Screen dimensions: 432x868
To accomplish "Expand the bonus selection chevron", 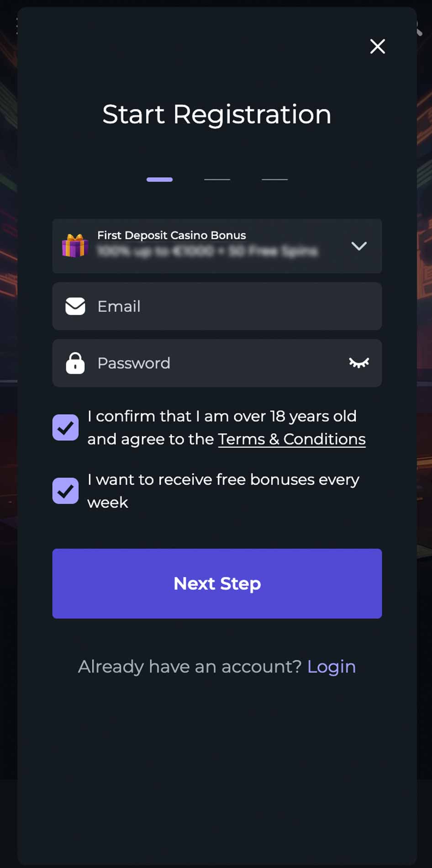I will [359, 246].
